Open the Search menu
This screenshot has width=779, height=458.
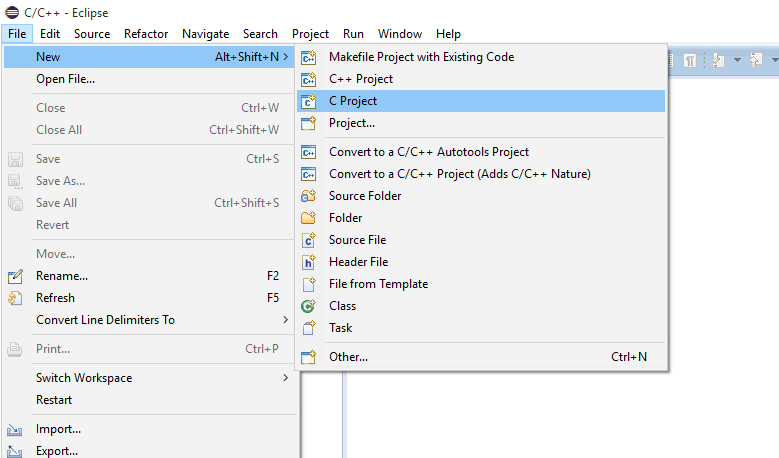click(x=260, y=34)
